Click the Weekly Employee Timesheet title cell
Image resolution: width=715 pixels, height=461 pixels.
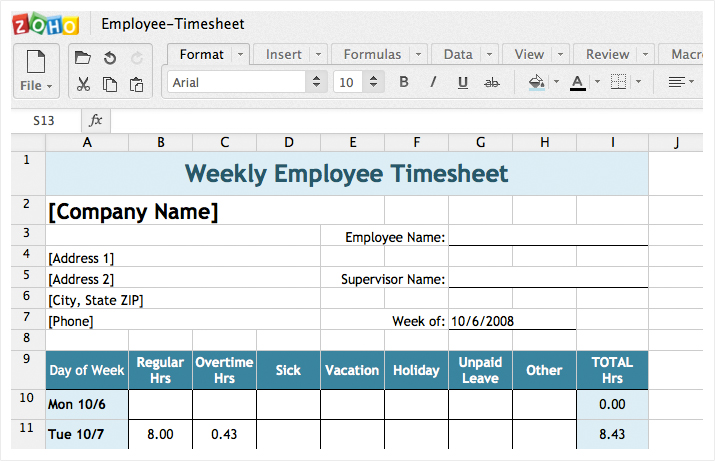pos(347,174)
